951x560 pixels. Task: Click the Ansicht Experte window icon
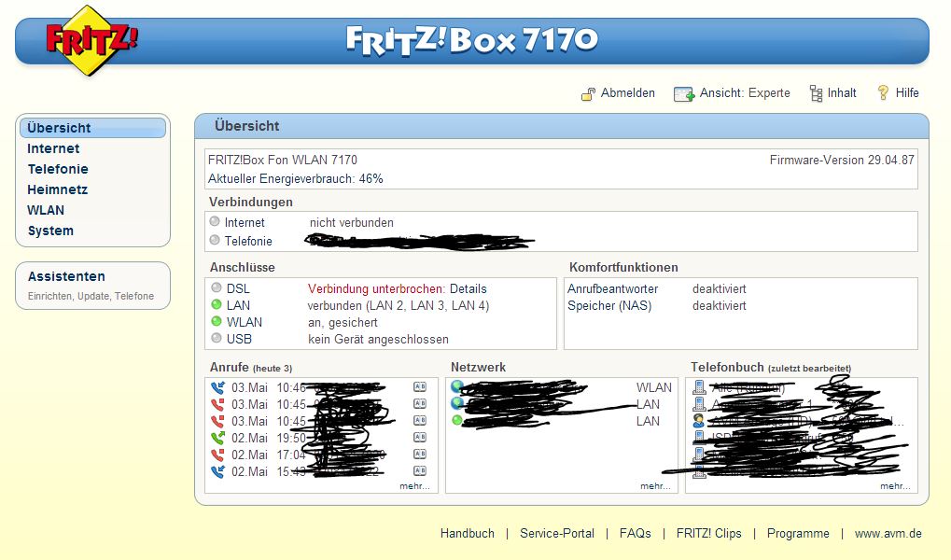pyautogui.click(x=683, y=94)
